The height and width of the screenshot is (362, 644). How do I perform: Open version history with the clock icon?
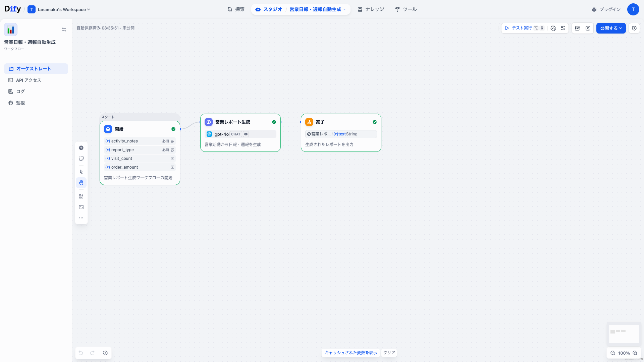point(634,28)
